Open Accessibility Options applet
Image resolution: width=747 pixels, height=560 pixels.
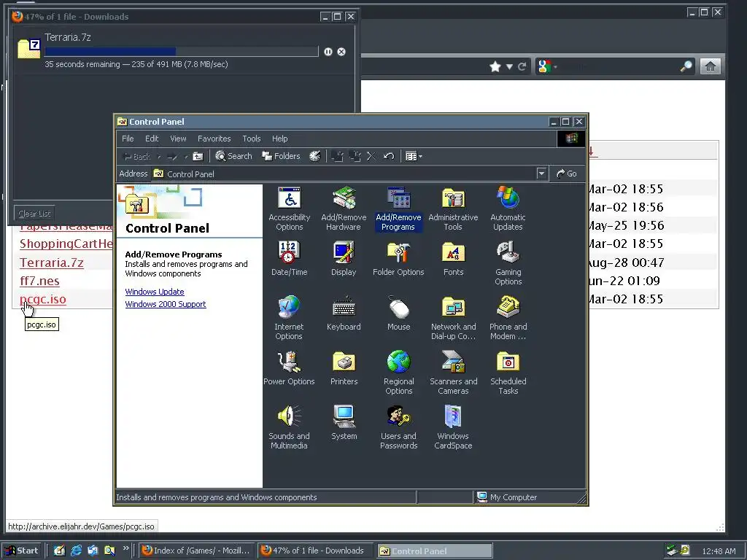click(x=289, y=209)
